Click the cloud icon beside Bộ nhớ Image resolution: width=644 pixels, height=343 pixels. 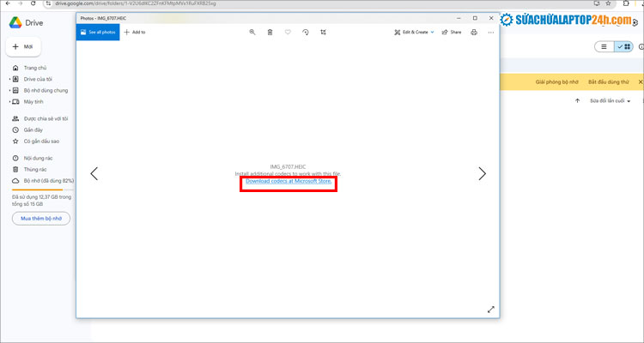pyautogui.click(x=15, y=181)
